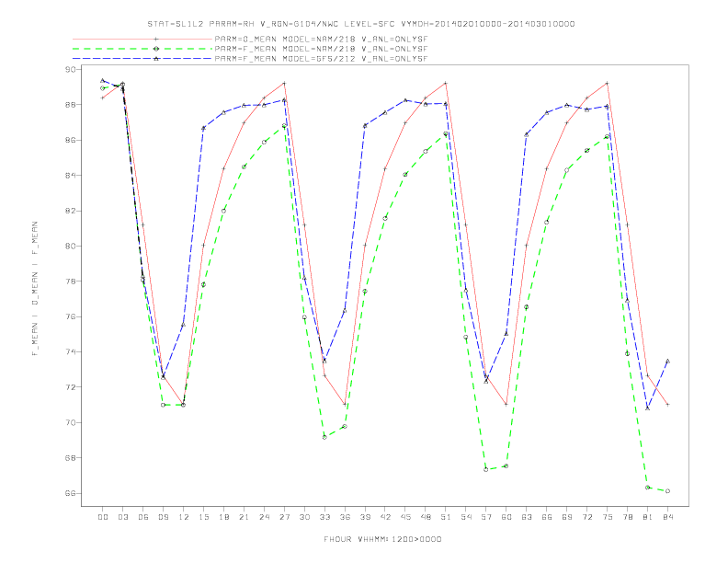Click the y-axis tick value 68
Image resolution: width=728 pixels, height=563 pixels.
point(71,457)
